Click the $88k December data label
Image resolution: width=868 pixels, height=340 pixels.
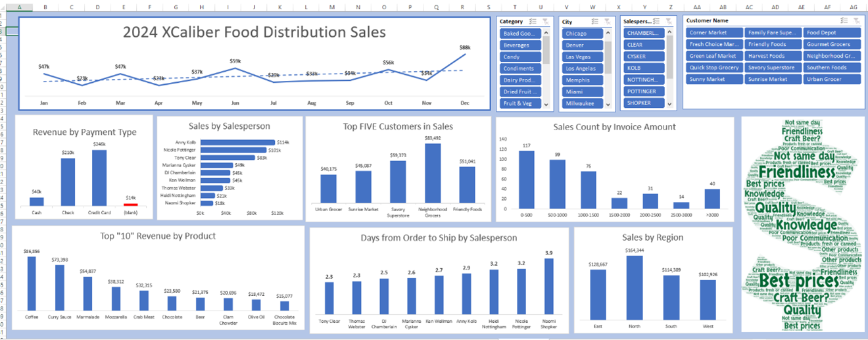coord(465,47)
